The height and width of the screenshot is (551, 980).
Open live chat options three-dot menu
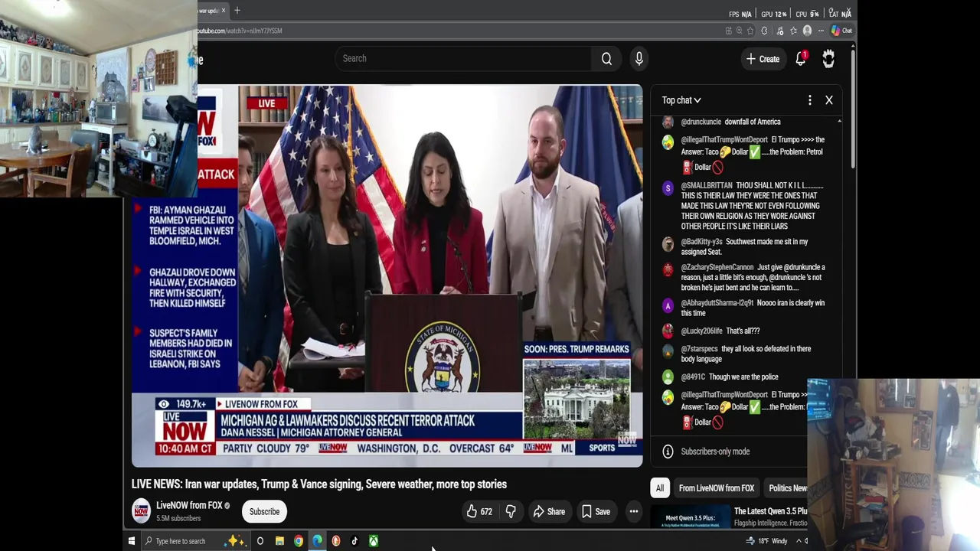[x=809, y=100]
